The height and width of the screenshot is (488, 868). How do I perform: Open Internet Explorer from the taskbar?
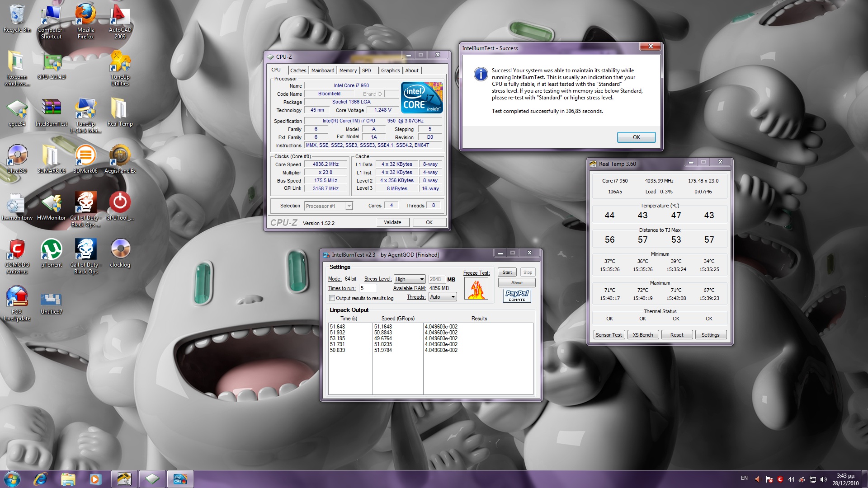point(41,479)
